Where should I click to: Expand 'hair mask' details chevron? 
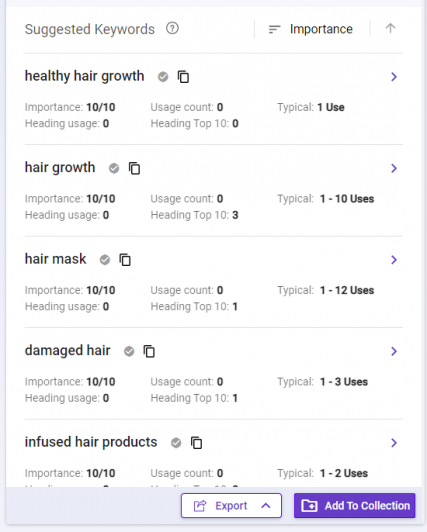click(x=394, y=260)
